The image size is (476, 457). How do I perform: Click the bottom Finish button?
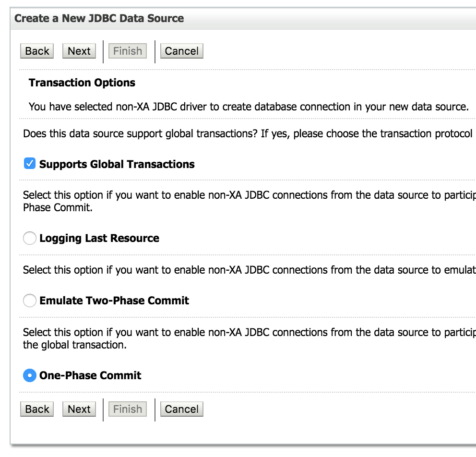127,409
